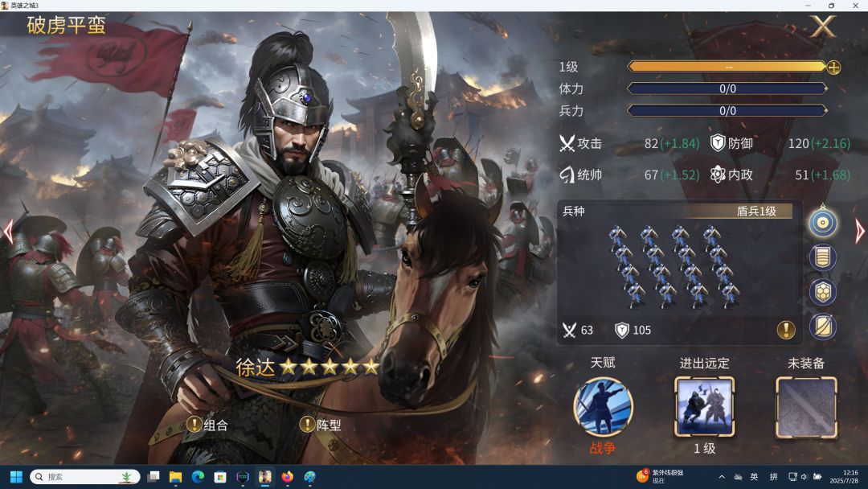Click the Windows taskbar search box
868x489 pixels.
[84, 477]
